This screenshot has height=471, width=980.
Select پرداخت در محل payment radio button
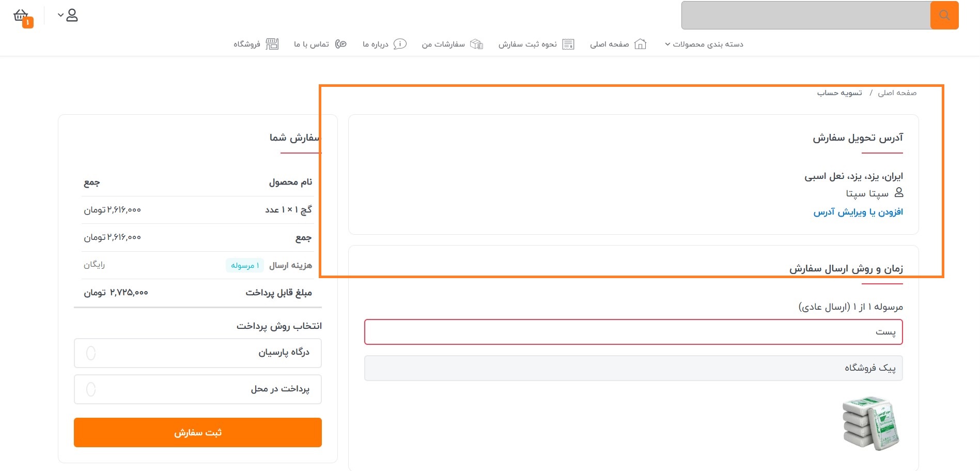pos(91,389)
